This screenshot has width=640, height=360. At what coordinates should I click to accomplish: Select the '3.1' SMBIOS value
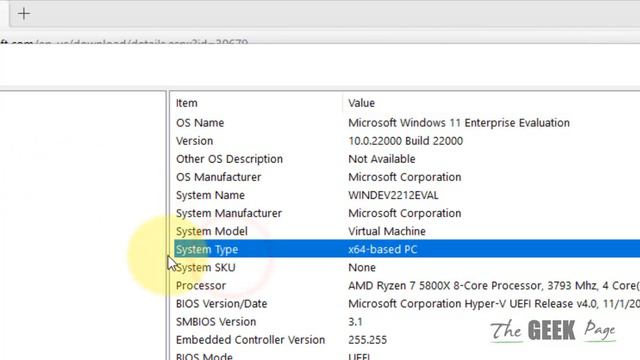355,322
